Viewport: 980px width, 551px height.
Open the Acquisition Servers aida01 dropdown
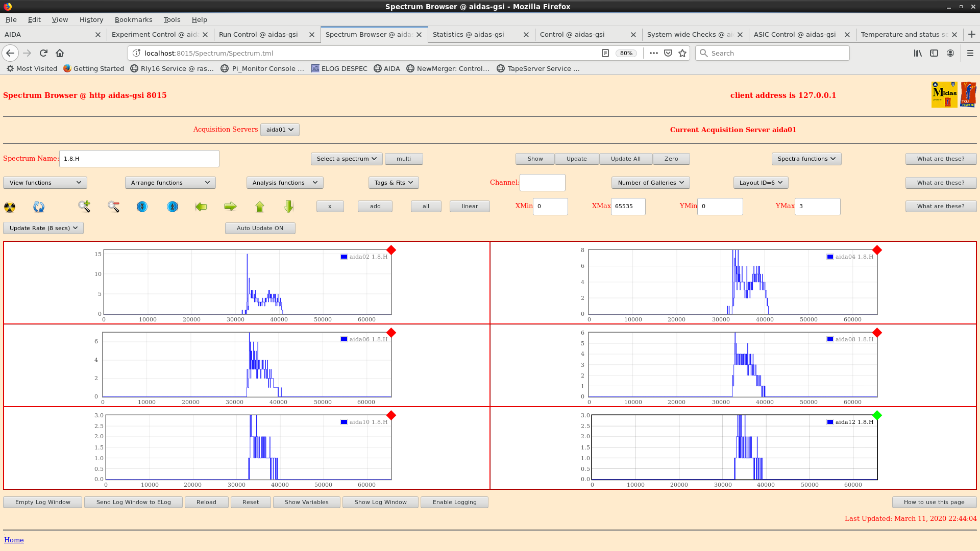pyautogui.click(x=280, y=130)
